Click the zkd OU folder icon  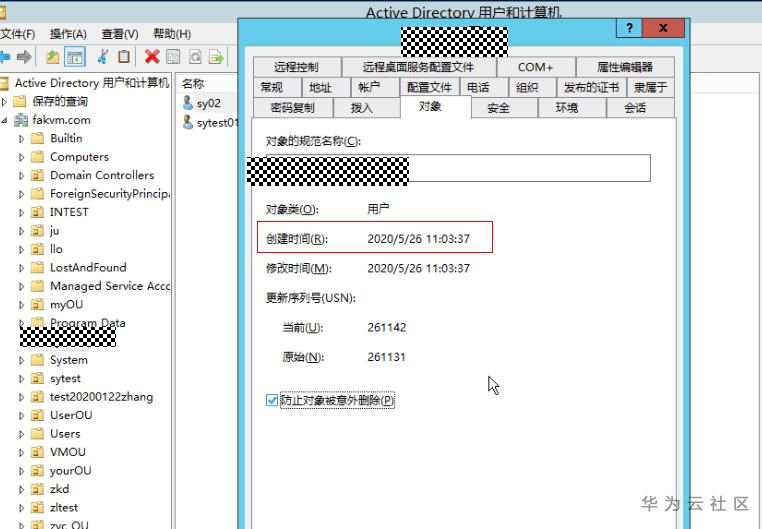tap(37, 489)
